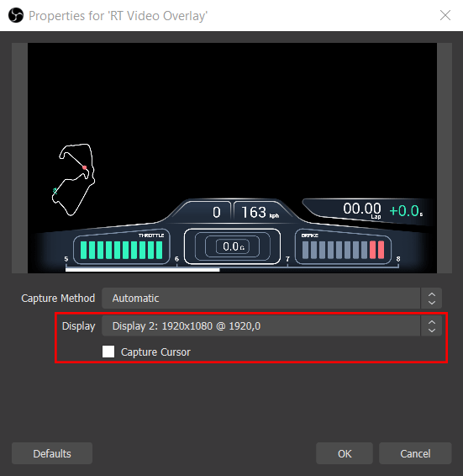Reset settings with the Defaults button
The height and width of the screenshot is (476, 463).
pyautogui.click(x=52, y=453)
